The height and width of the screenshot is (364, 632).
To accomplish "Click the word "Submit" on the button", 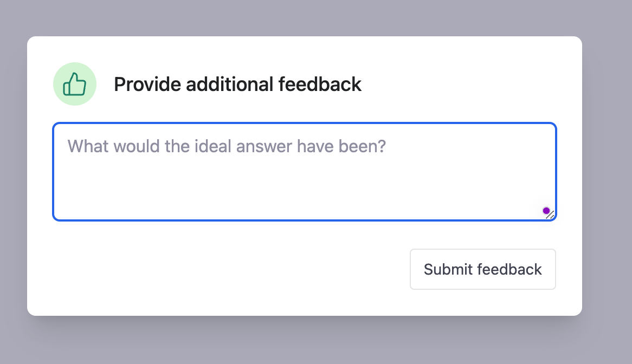I will 447,269.
